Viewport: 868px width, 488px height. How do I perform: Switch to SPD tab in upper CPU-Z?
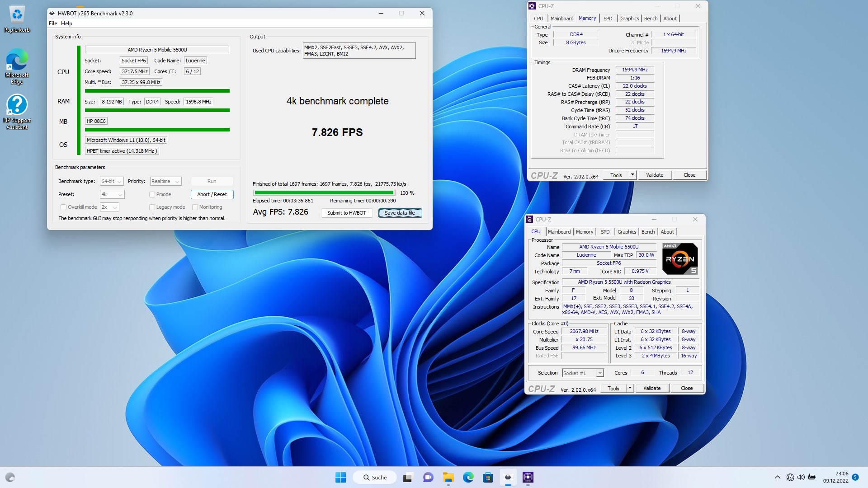[608, 19]
